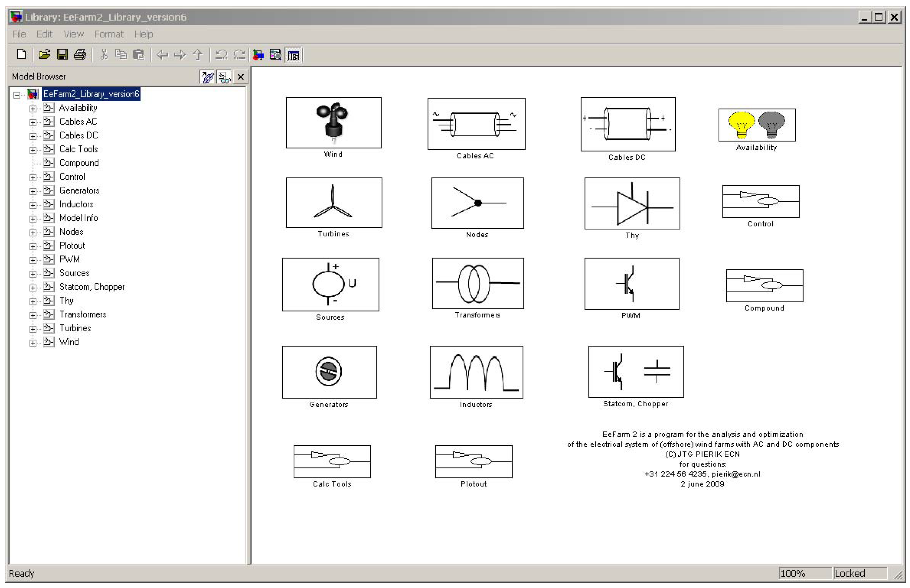The height and width of the screenshot is (588, 910).
Task: Expand the Inductors tree node
Action: coord(33,205)
